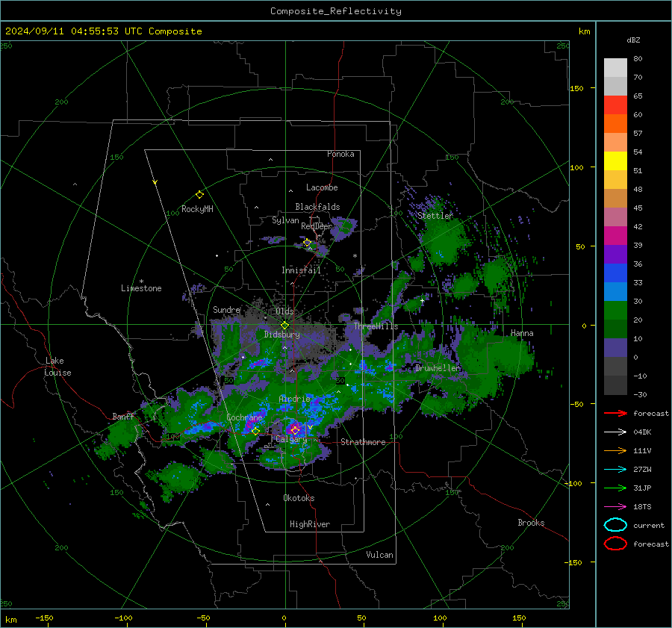
Task: Click the cyan 27ZW arrow icon
Action: [615, 470]
